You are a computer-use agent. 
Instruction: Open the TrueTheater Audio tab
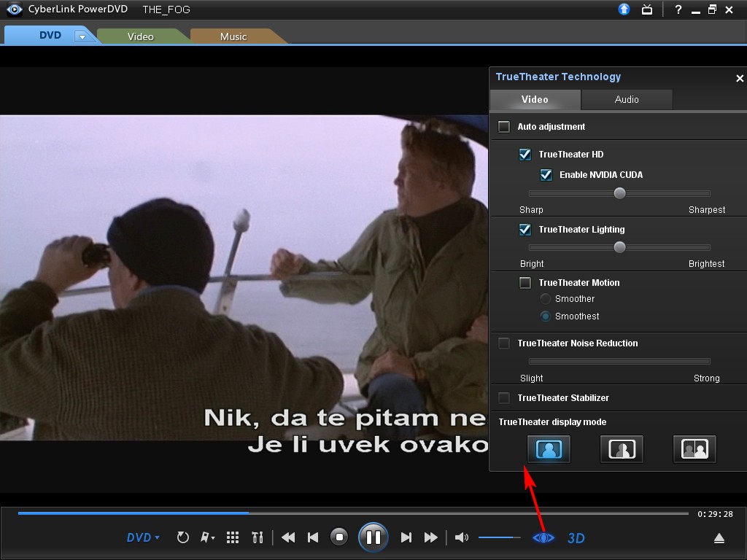click(627, 99)
